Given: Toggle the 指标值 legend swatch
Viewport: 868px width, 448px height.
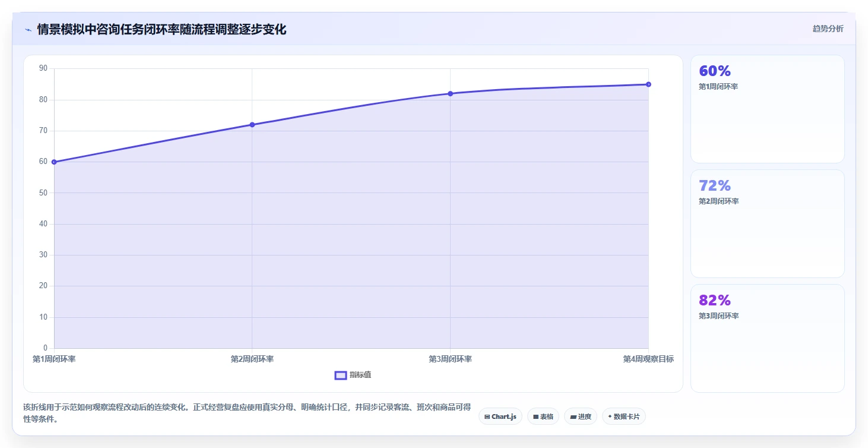Looking at the screenshot, I should pos(341,375).
